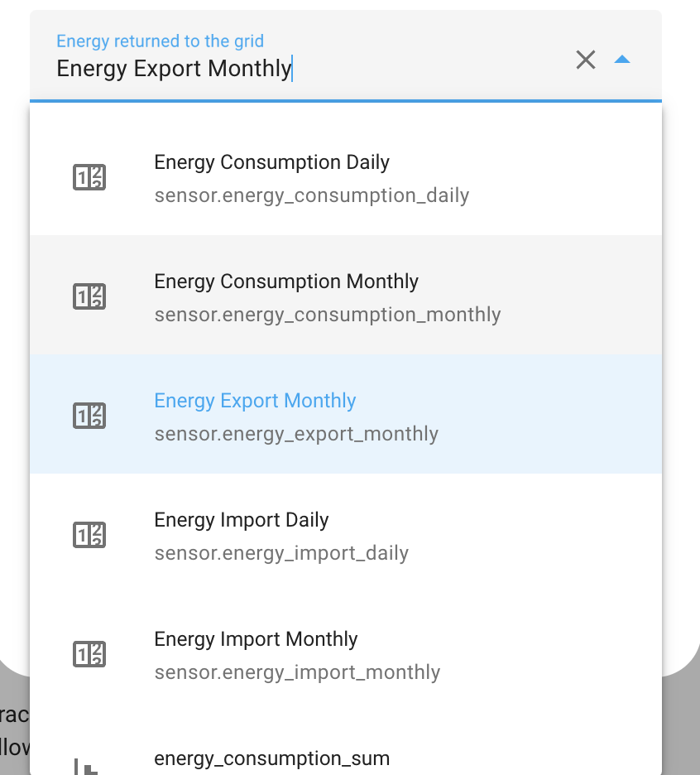Click the counter icon beside Energy Import Monthly
The width and height of the screenshot is (700, 775).
[89, 653]
